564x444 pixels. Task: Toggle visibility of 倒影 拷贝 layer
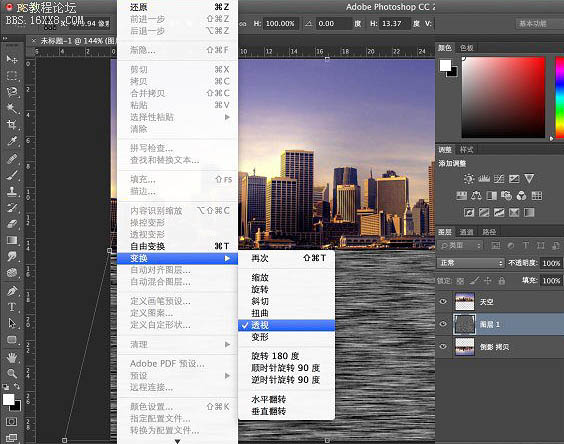point(443,346)
